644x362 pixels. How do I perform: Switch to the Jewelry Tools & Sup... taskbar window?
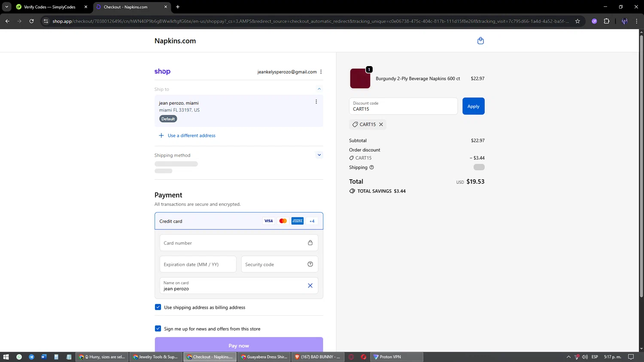tap(156, 357)
